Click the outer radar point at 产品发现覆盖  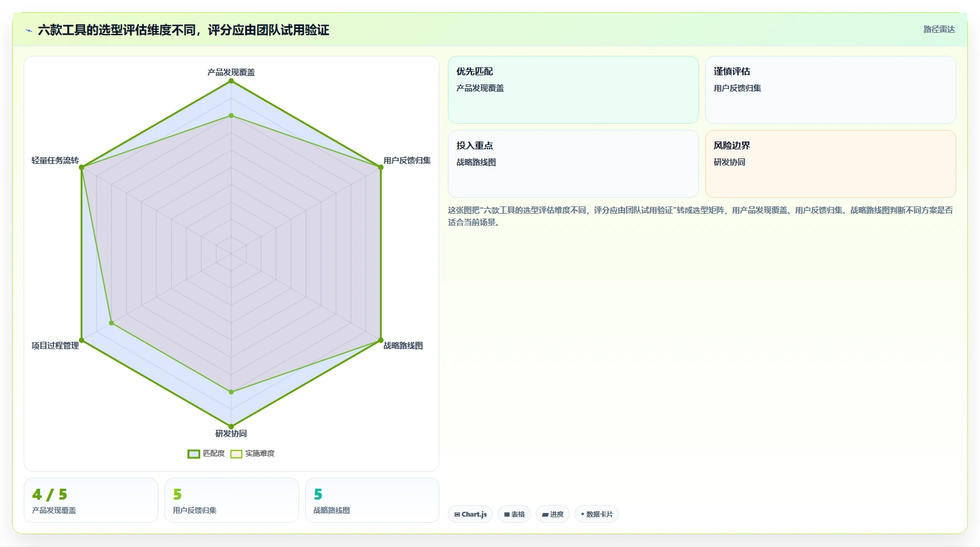coord(231,81)
